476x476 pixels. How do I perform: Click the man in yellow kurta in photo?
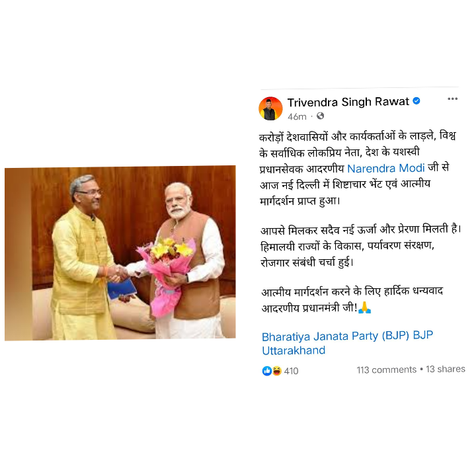pyautogui.click(x=83, y=258)
